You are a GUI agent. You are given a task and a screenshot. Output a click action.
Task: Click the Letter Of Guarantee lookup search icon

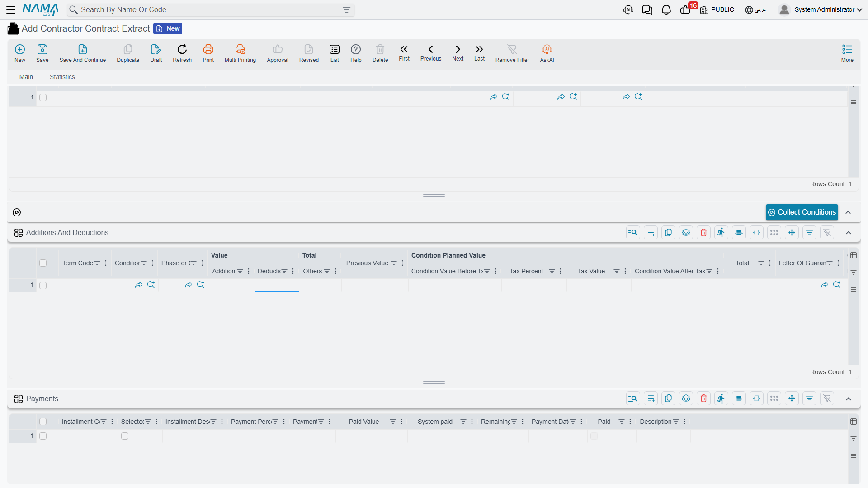[837, 285]
